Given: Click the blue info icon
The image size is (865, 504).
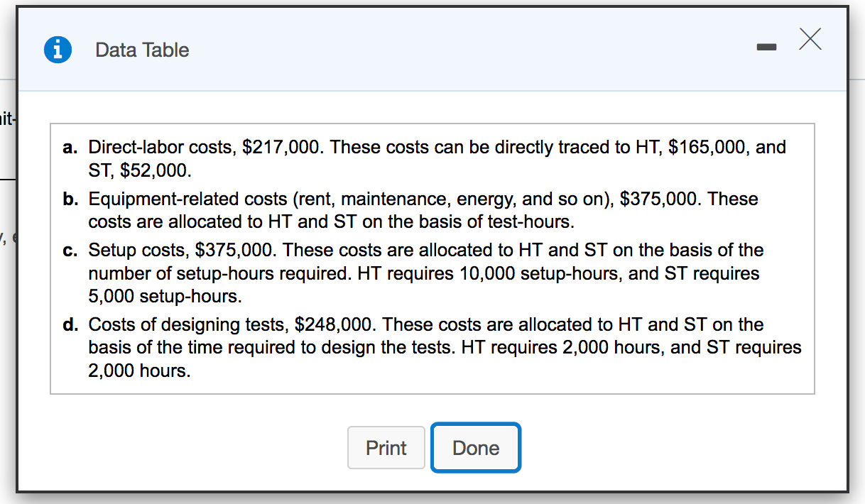Looking at the screenshot, I should [x=58, y=50].
